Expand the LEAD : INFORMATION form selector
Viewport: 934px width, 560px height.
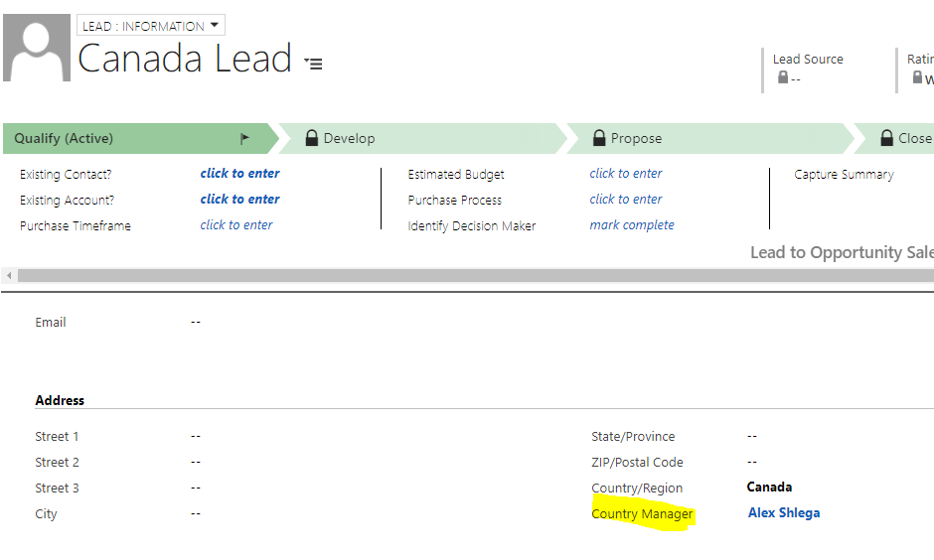pyautogui.click(x=151, y=26)
